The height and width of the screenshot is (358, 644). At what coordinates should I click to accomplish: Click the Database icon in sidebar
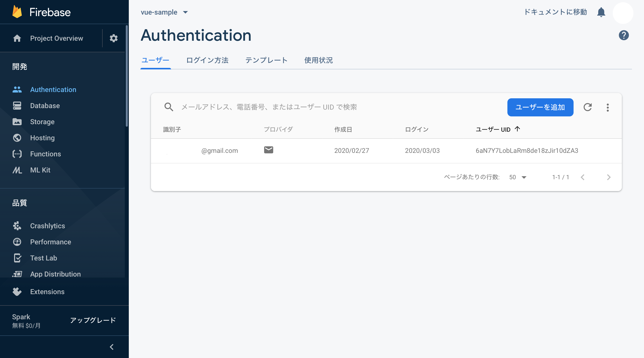(17, 106)
